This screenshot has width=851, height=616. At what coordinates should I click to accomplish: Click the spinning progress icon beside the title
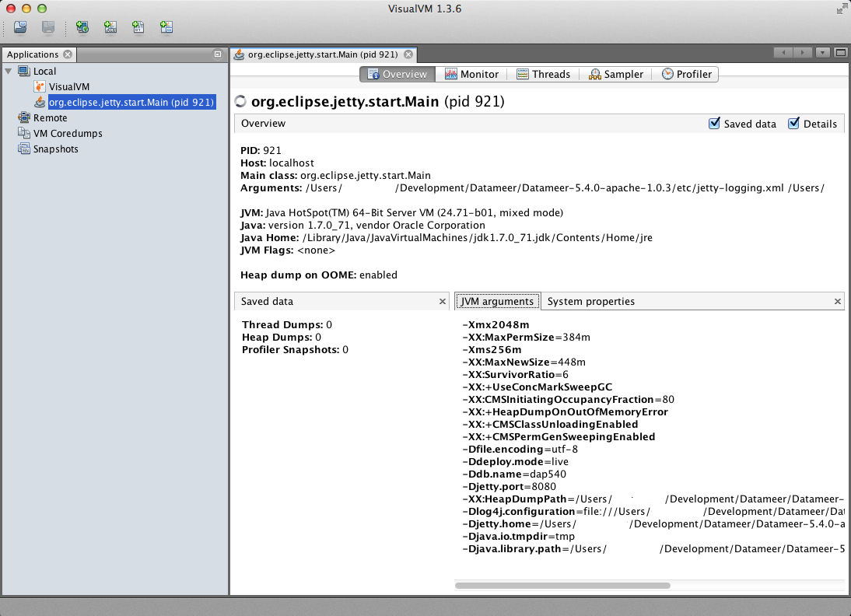point(240,101)
